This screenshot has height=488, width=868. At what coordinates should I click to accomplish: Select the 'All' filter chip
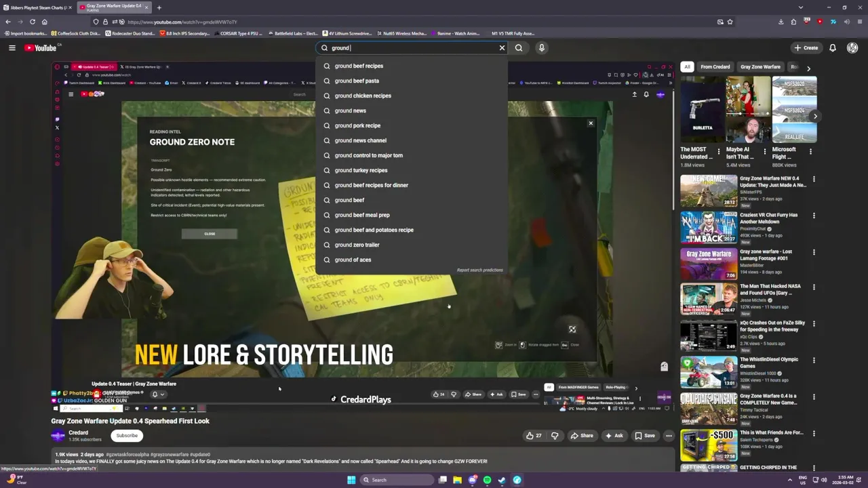687,66
